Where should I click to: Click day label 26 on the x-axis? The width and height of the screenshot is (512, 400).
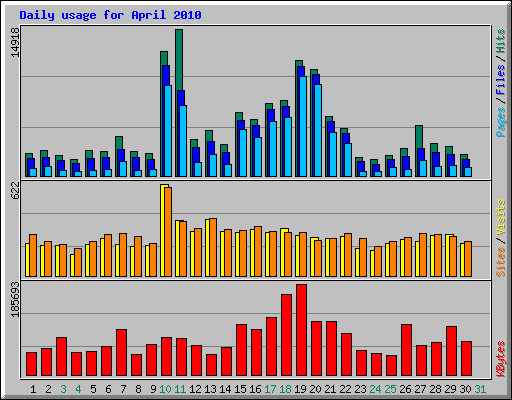405,389
